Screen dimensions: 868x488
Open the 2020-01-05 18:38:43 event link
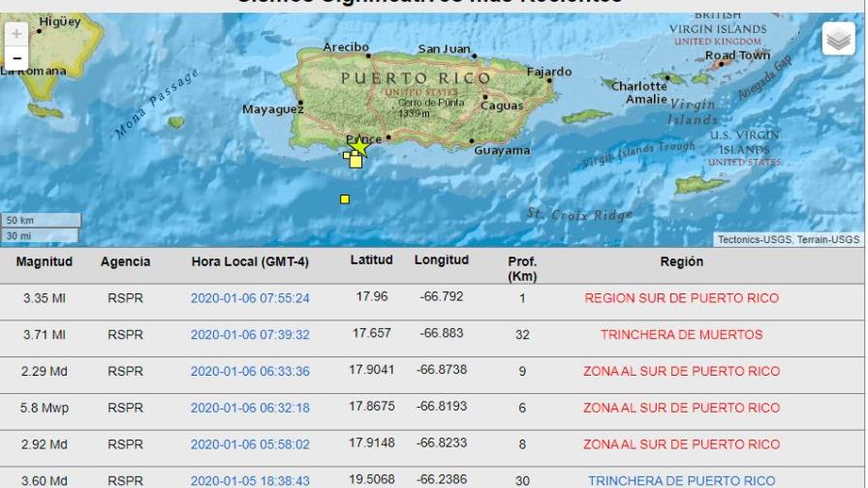(250, 481)
